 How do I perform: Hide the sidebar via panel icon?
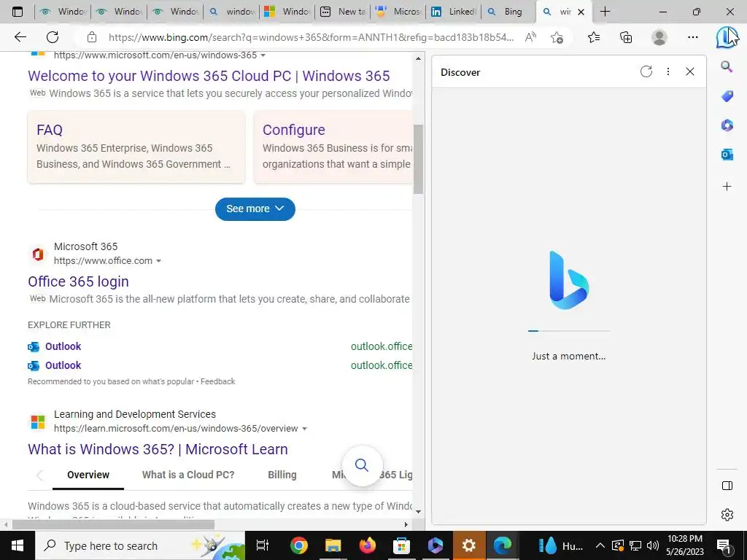click(x=727, y=486)
